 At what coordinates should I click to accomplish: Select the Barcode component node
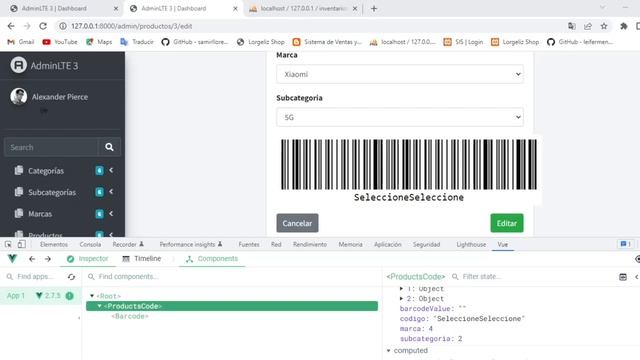pyautogui.click(x=130, y=316)
